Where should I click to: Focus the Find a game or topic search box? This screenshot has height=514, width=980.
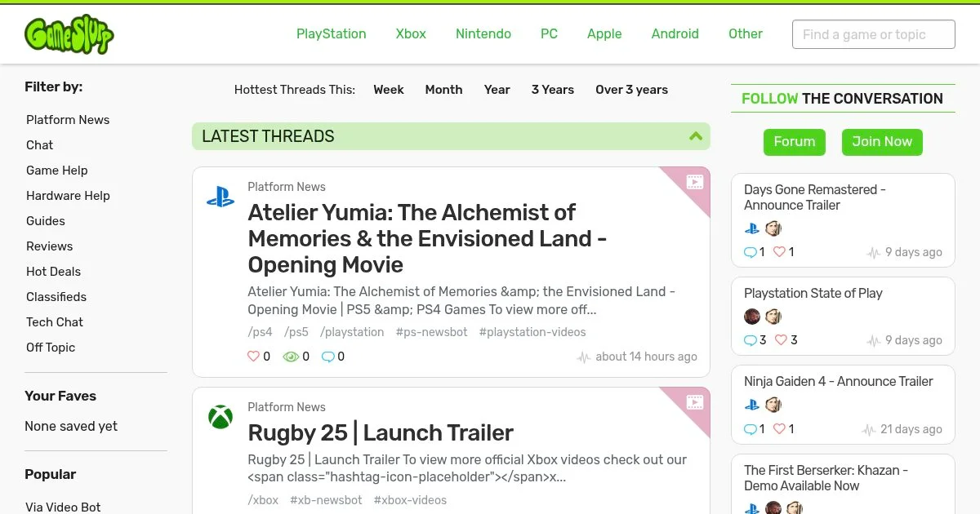pos(873,34)
